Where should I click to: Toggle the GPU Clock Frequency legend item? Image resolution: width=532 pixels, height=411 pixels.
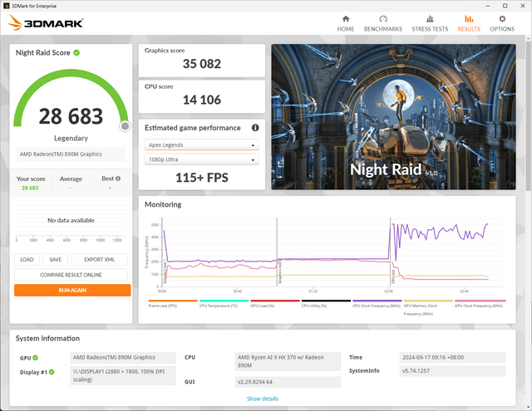coord(480,304)
